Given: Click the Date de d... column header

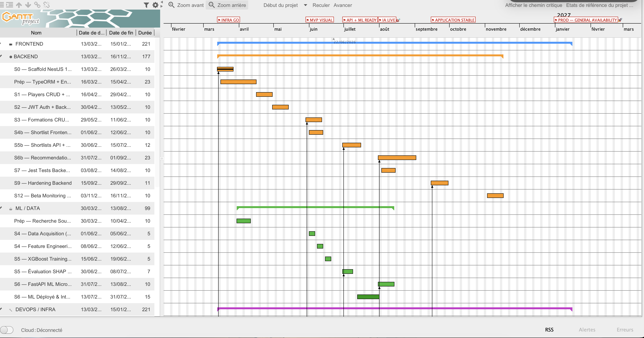Looking at the screenshot, I should pyautogui.click(x=92, y=33).
